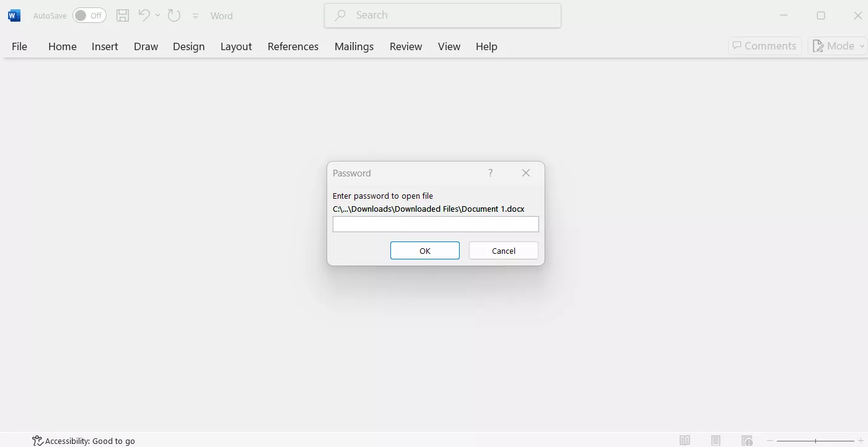The height and width of the screenshot is (447, 868).
Task: Click the Undo arrow icon
Action: click(x=144, y=15)
